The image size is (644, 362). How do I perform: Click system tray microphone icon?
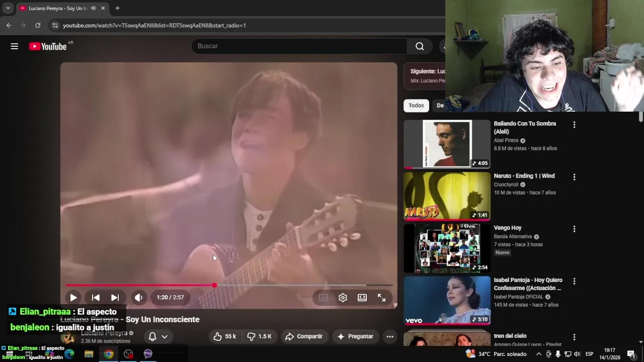(557, 354)
